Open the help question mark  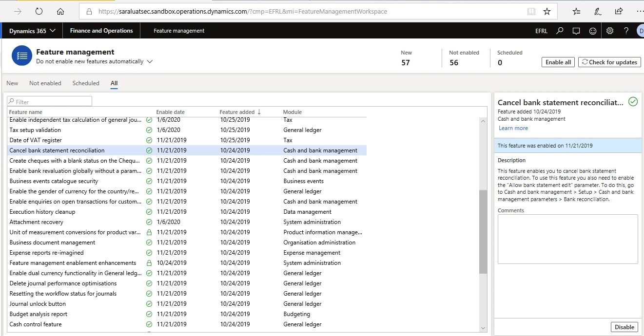click(x=626, y=31)
